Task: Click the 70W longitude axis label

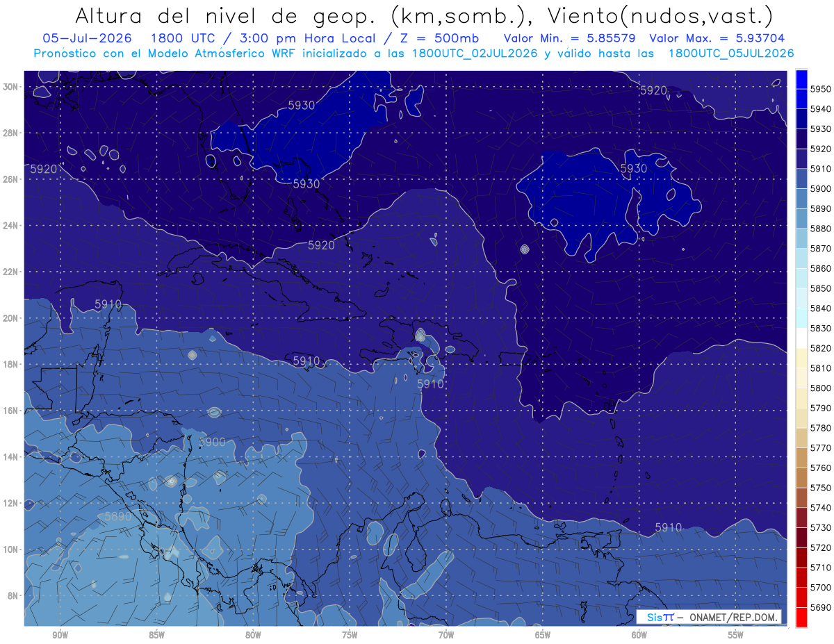Action: coord(446,635)
